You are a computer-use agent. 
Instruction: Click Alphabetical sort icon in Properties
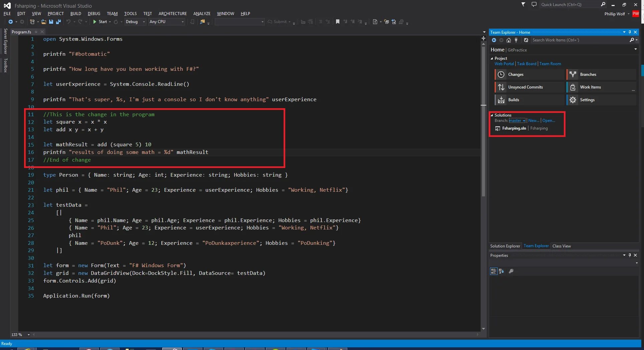pyautogui.click(x=501, y=271)
